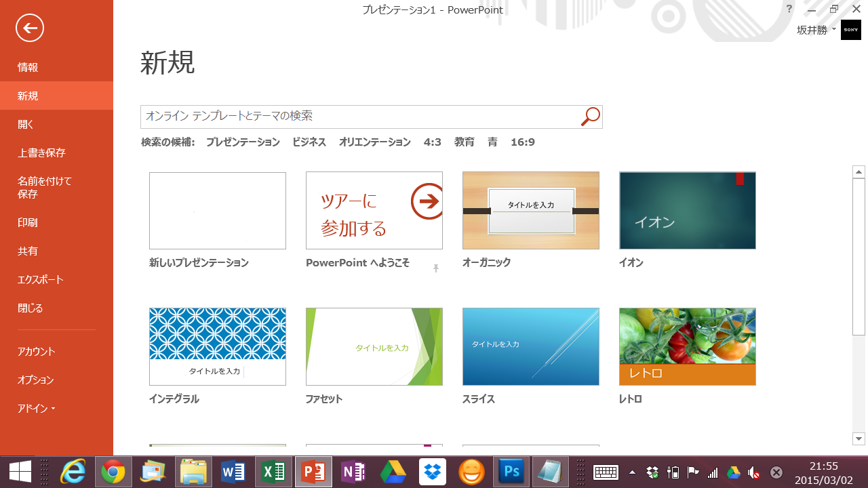Image resolution: width=868 pixels, height=488 pixels.
Task: Expand the アドイン menu
Action: 57,408
